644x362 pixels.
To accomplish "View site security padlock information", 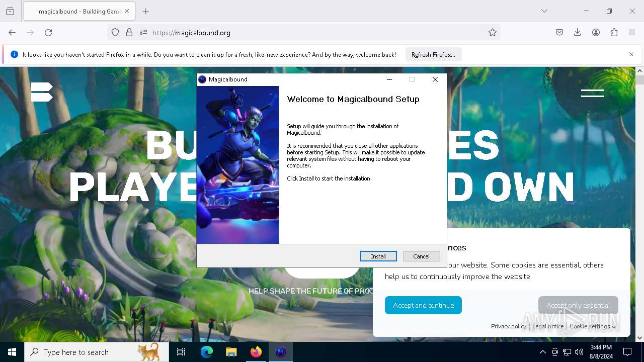I will [129, 33].
